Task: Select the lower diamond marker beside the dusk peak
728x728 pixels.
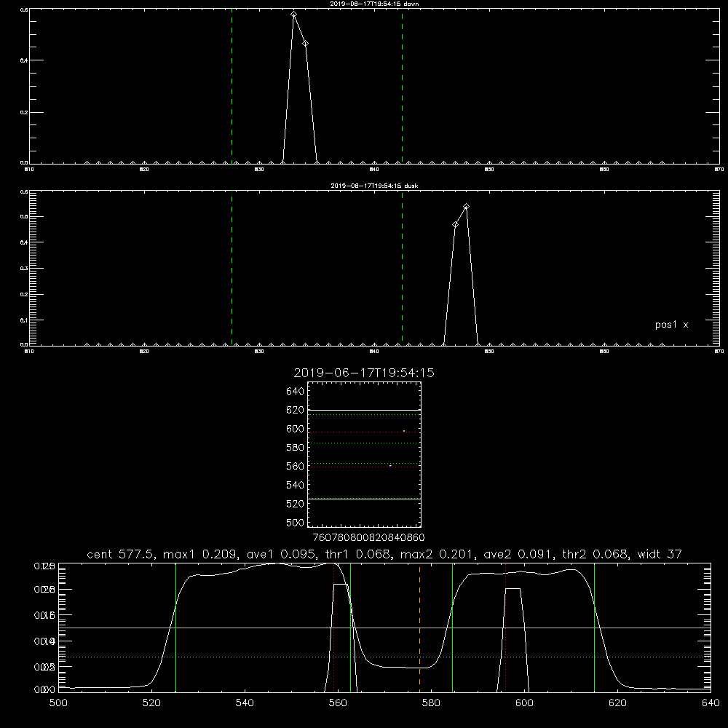Action: point(456,225)
